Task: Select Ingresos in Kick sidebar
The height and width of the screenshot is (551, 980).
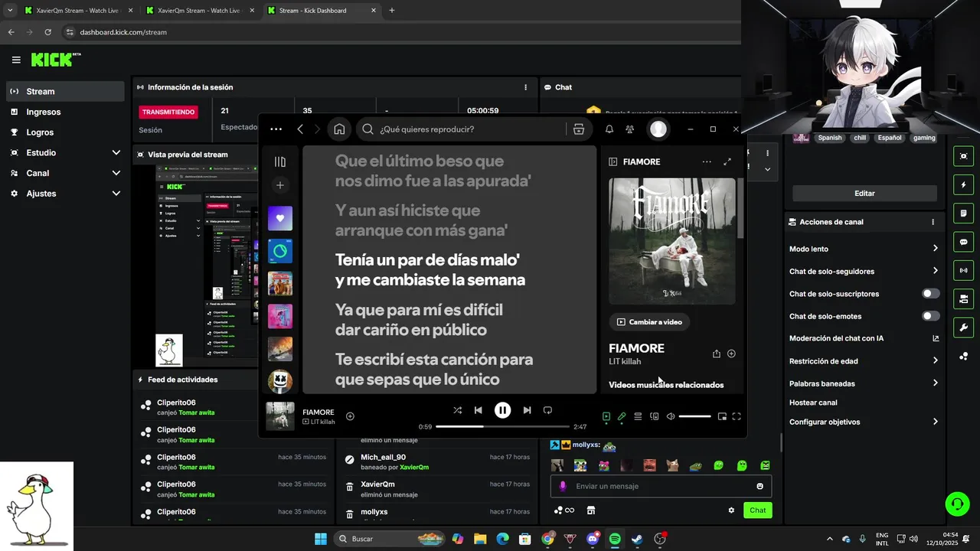Action: [64, 112]
